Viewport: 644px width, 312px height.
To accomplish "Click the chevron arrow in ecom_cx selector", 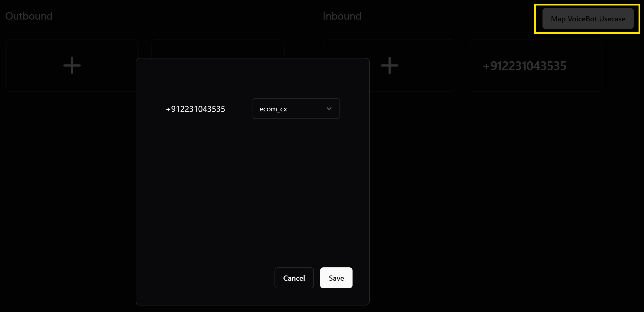I will pos(329,109).
